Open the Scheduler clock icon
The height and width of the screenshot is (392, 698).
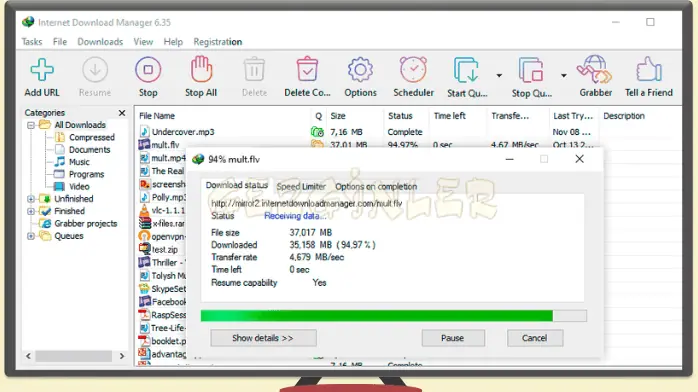click(413, 69)
